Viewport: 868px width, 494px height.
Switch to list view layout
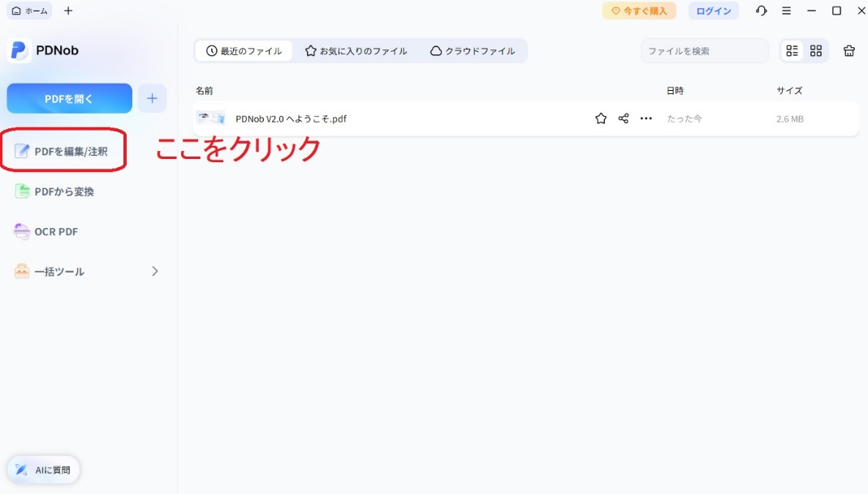pos(792,50)
